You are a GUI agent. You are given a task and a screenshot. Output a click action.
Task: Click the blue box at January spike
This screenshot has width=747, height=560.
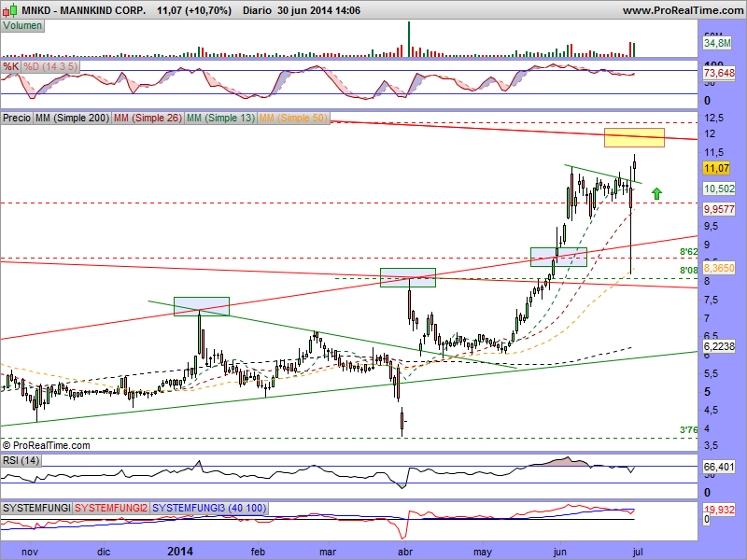point(202,306)
